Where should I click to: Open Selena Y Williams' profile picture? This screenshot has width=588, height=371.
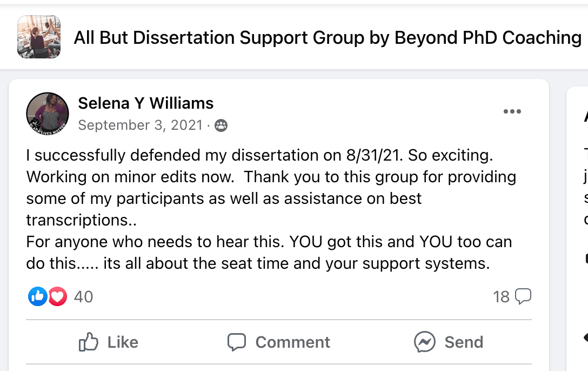[47, 114]
